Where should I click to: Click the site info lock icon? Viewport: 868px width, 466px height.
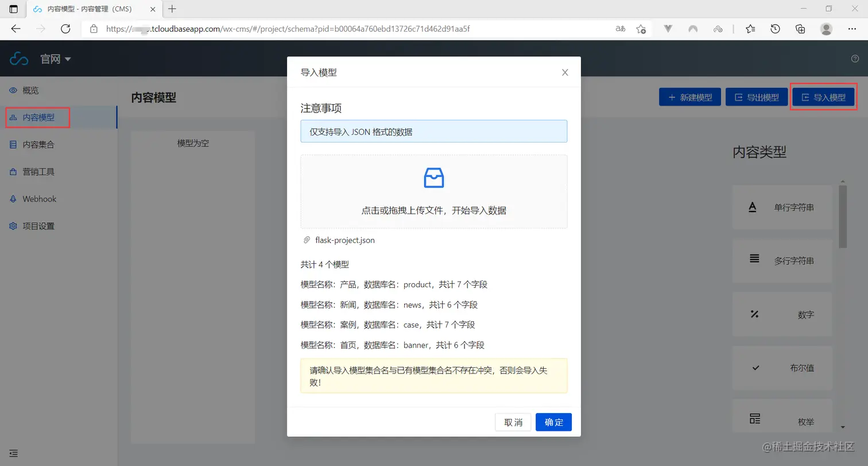(x=94, y=29)
